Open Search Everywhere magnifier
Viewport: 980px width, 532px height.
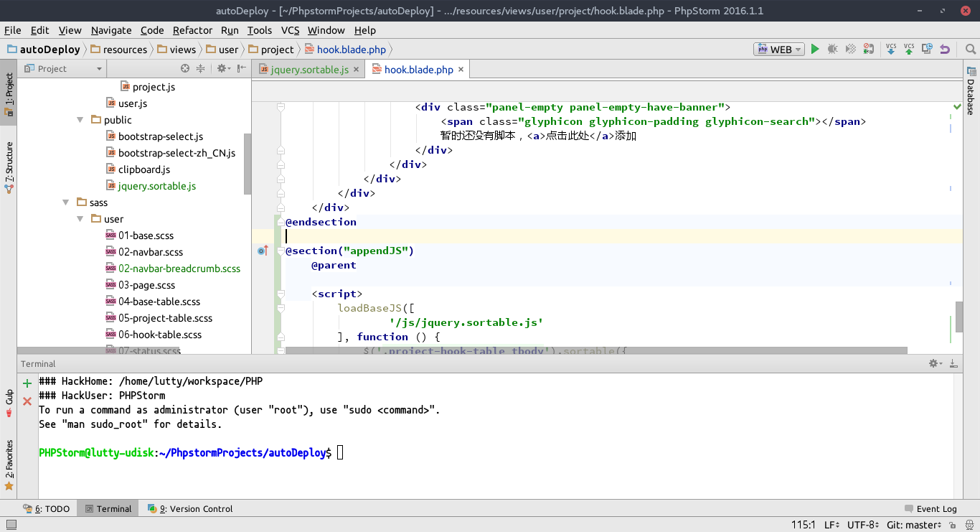[971, 49]
